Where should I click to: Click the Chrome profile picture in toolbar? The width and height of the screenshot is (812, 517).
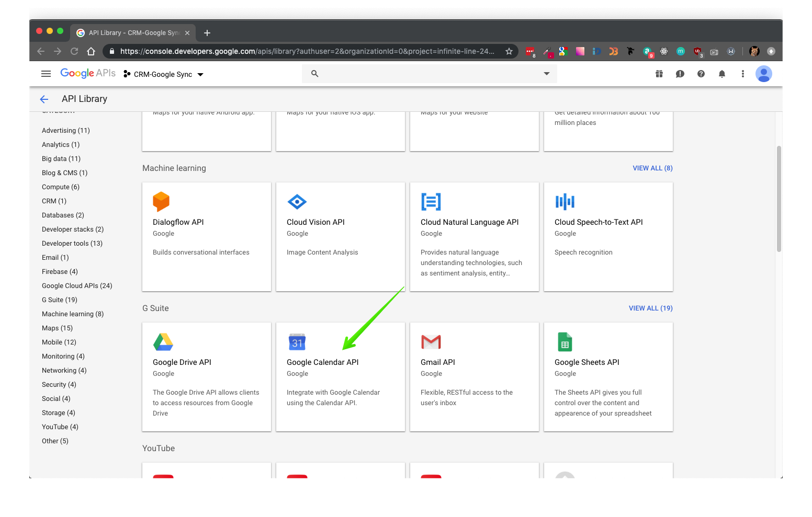tap(754, 51)
